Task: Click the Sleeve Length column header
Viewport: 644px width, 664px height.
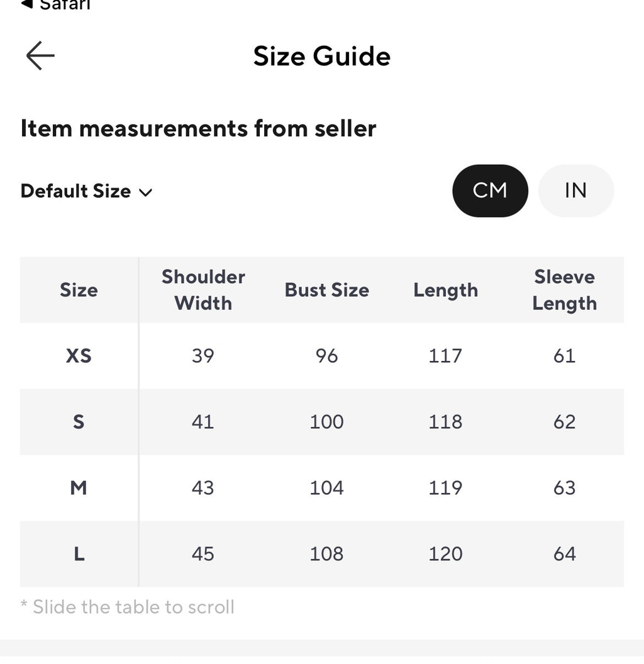Action: (x=565, y=290)
